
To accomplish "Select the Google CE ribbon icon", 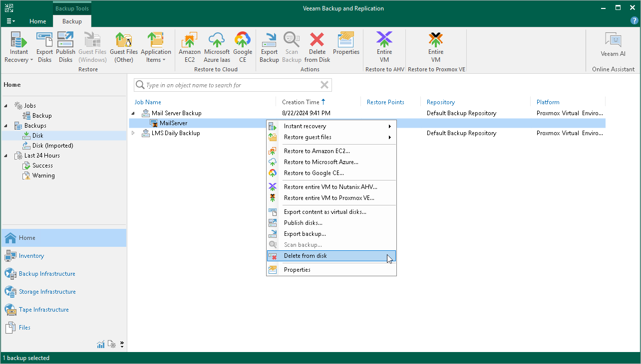I will pos(243,47).
